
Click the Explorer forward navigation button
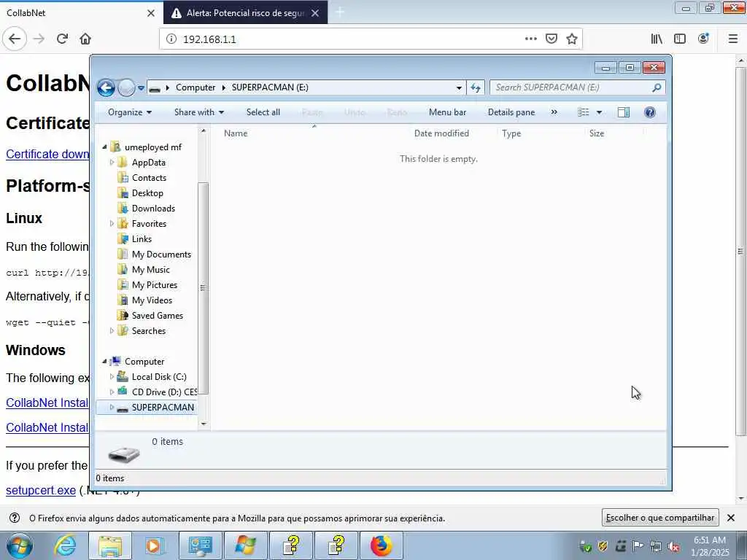pyautogui.click(x=126, y=87)
